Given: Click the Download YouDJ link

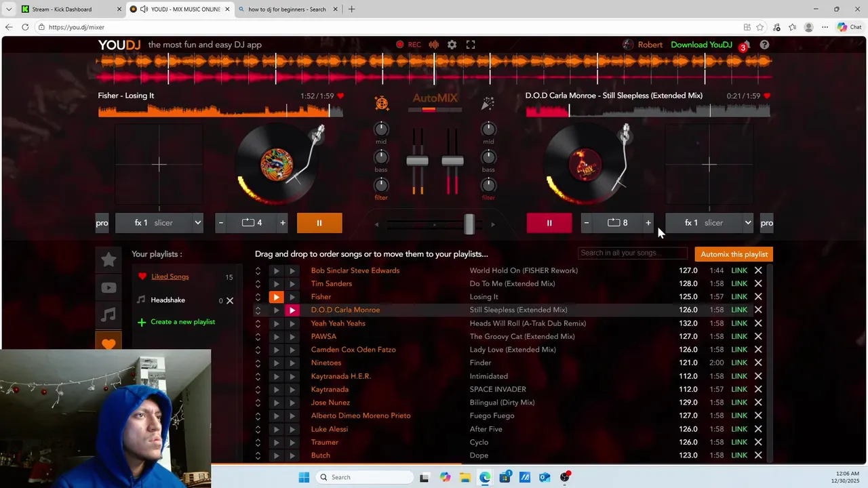Looking at the screenshot, I should coord(701,45).
